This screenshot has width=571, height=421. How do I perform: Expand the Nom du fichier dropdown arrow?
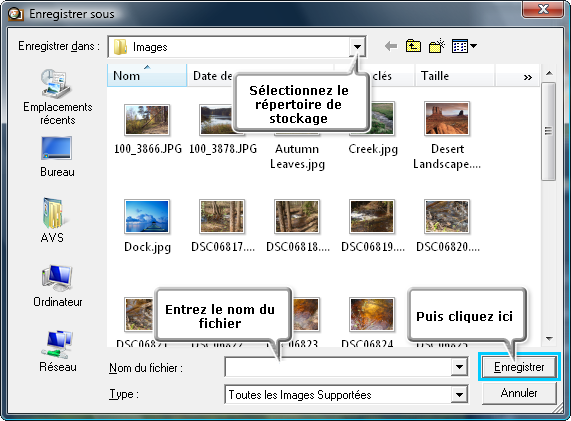[459, 367]
